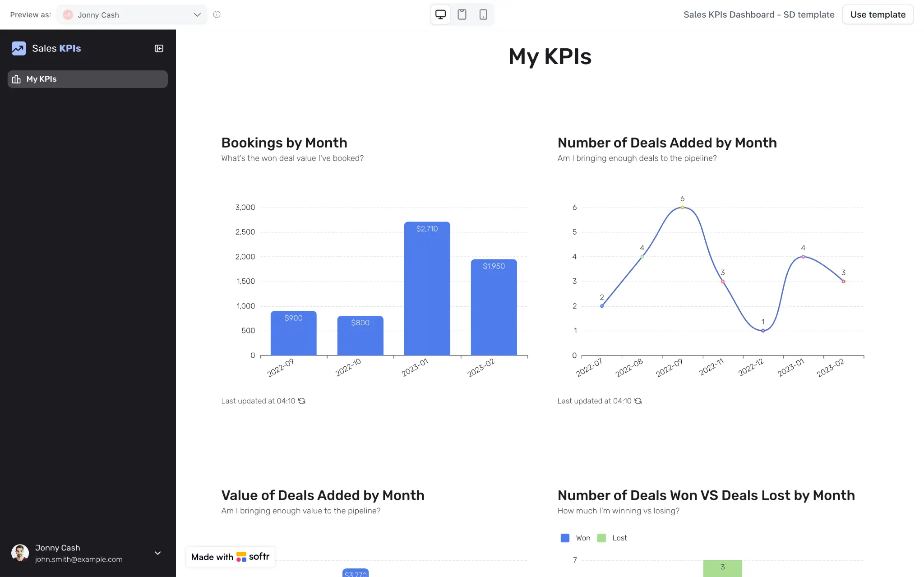The height and width of the screenshot is (577, 924).
Task: Refresh the Number of Deals Added chart
Action: click(638, 401)
